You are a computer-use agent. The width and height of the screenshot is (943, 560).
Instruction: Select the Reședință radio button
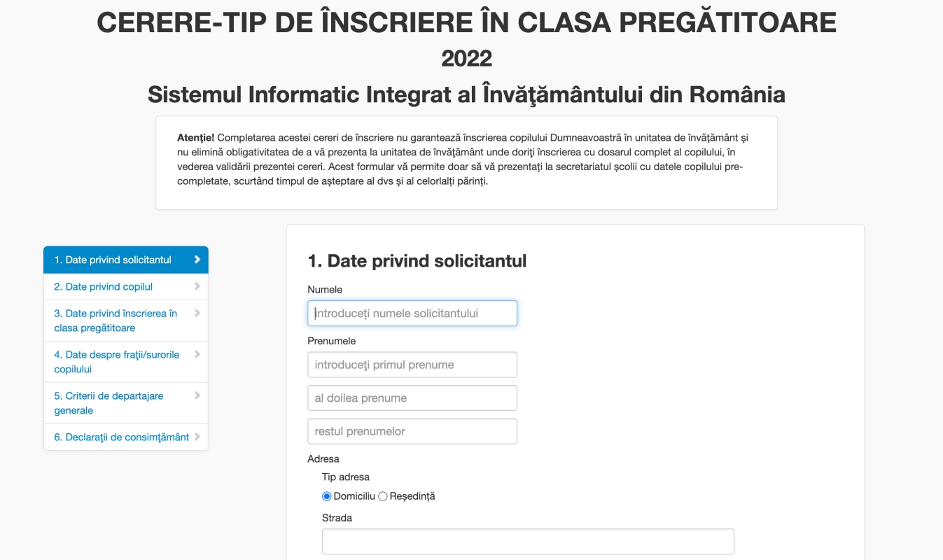(x=382, y=496)
